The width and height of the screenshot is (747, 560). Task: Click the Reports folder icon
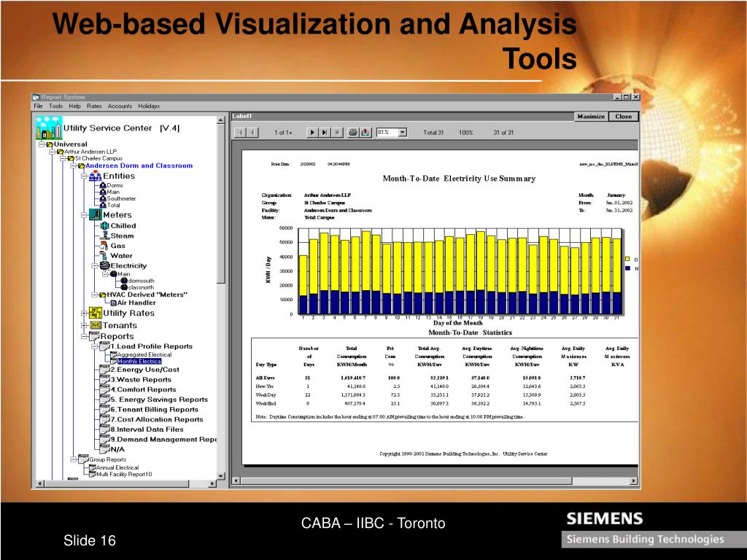click(94, 336)
